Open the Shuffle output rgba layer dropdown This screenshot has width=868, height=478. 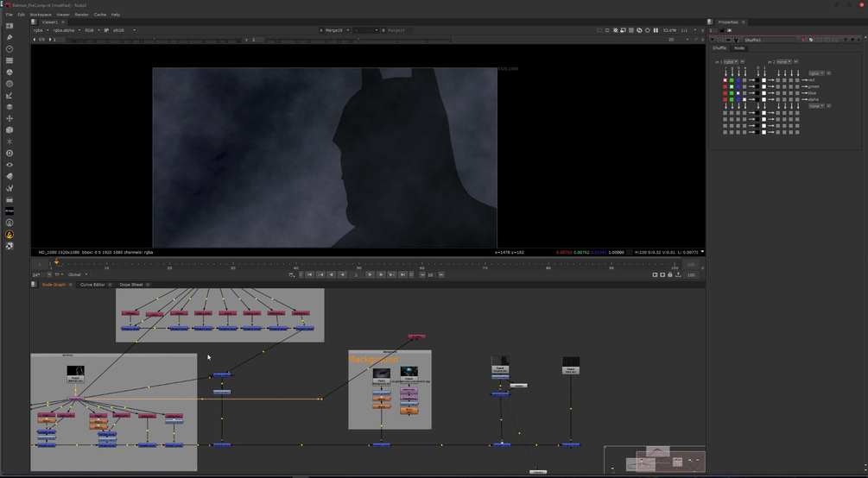click(x=816, y=73)
